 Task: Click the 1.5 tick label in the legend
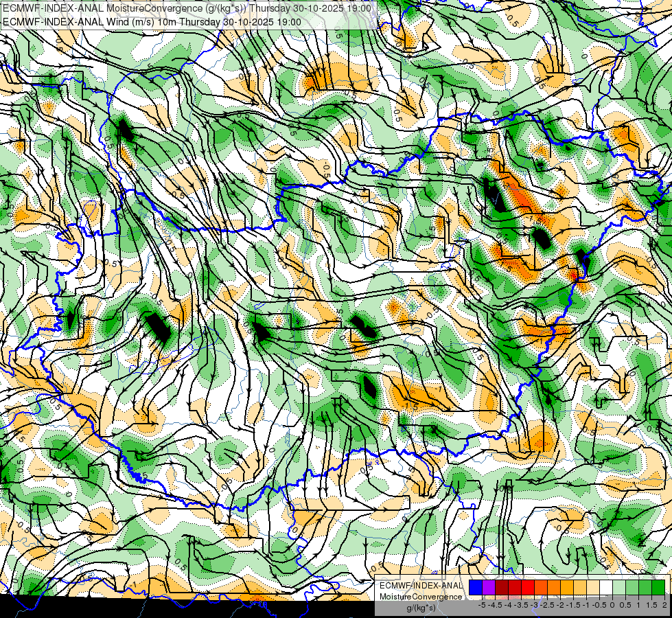[651, 605]
